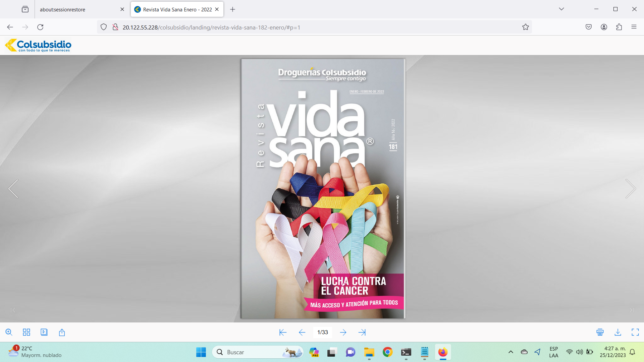The width and height of the screenshot is (644, 362).
Task: Click the share icon in bottom toolbar
Action: (x=62, y=332)
